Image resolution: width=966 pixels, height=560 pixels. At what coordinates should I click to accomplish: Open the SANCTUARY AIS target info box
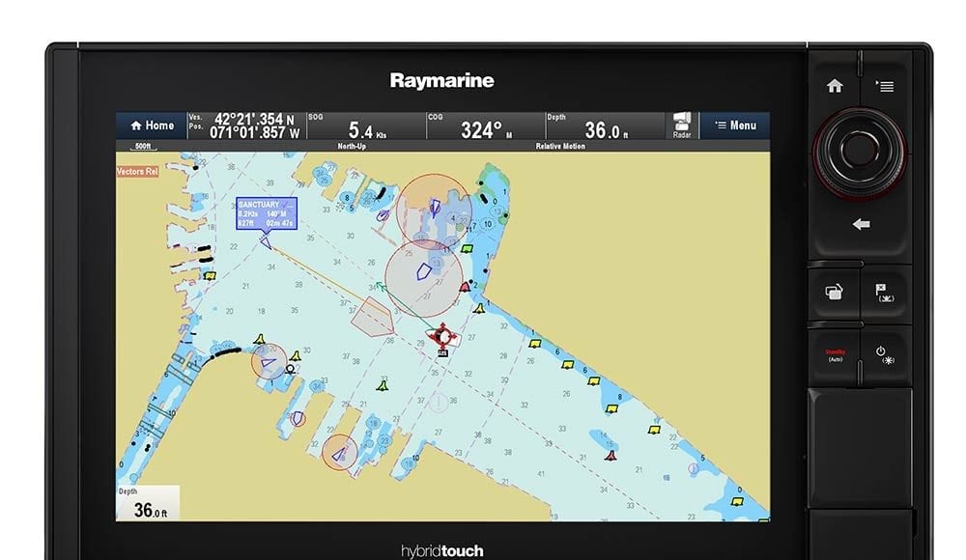pyautogui.click(x=267, y=213)
